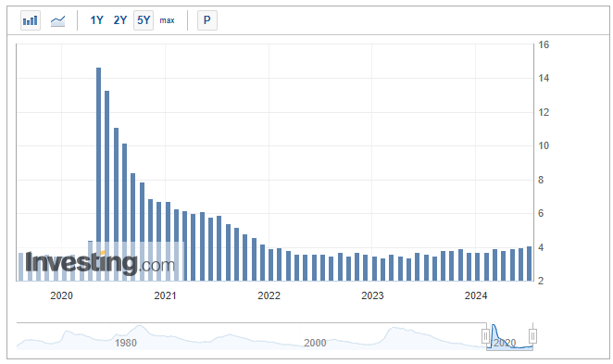Image resolution: width=613 pixels, height=364 pixels.
Task: Click the 6 y-axis value
Action: click(x=541, y=213)
